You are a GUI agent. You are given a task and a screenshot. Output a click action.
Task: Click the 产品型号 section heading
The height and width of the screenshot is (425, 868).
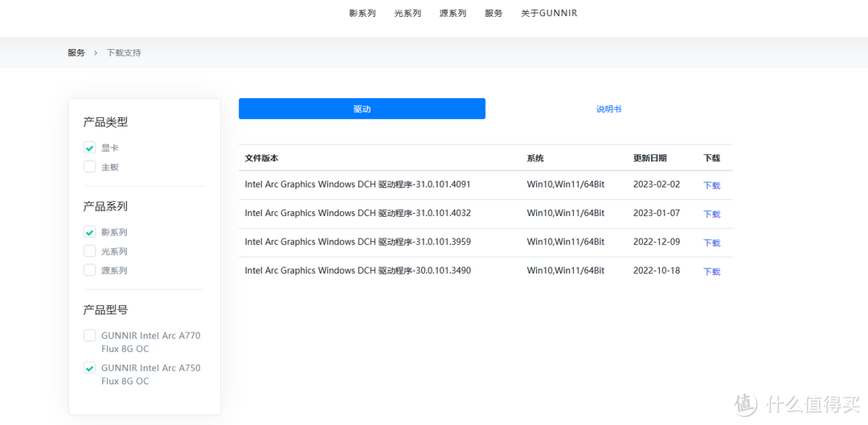tap(105, 310)
